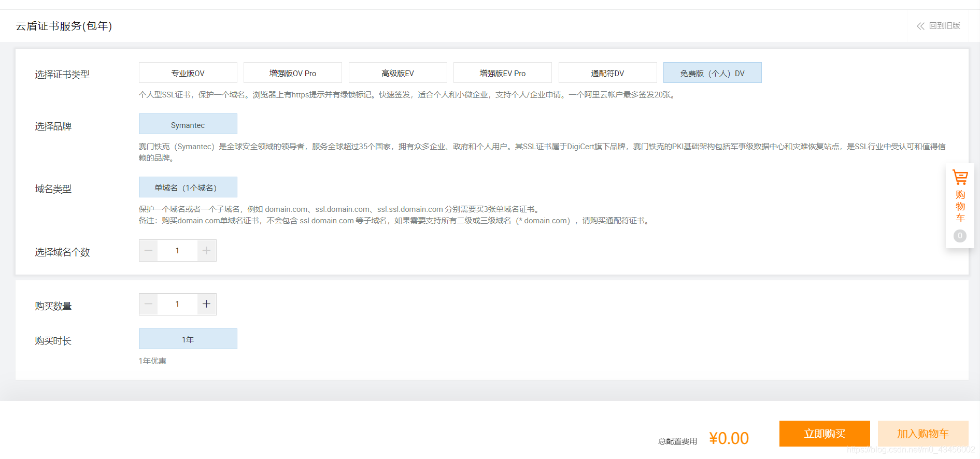This screenshot has height=459, width=980.
Task: Select 增强版EV Pro certificate type
Action: click(x=503, y=73)
